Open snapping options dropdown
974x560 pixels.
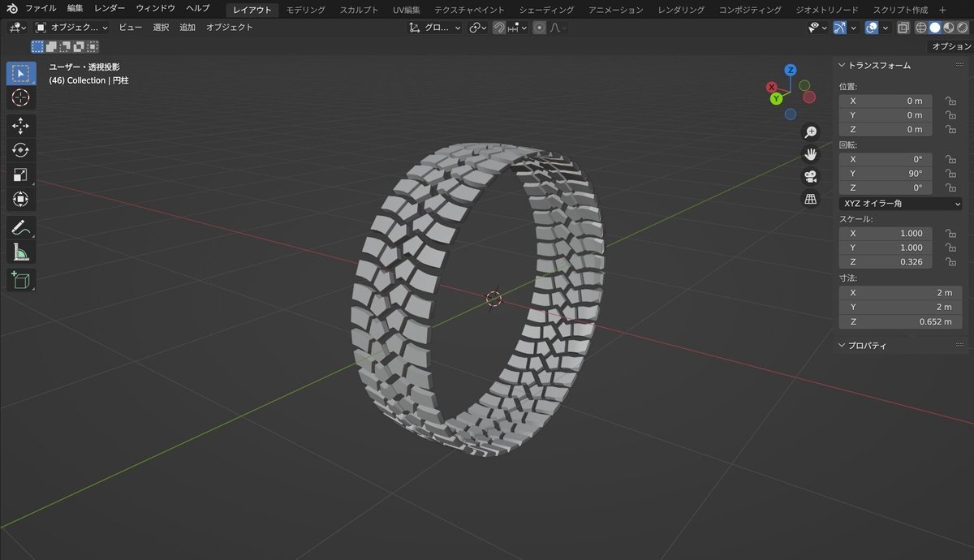[x=518, y=28]
